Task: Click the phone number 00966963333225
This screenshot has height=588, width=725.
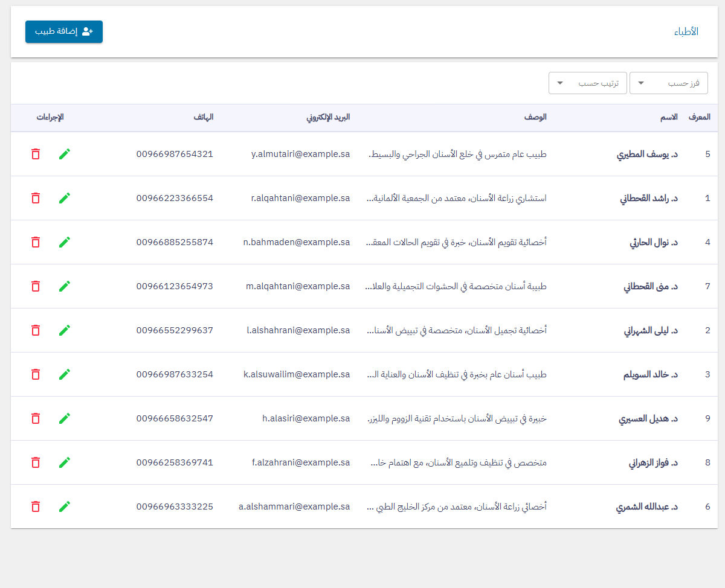Action: 175,507
